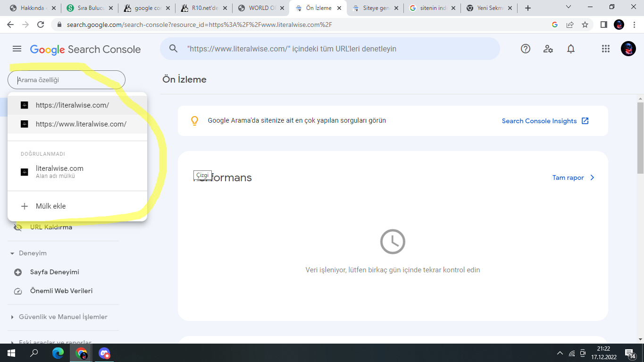Switch to the Yeni Sekme browser tab
The image size is (644, 362).
click(x=489, y=8)
